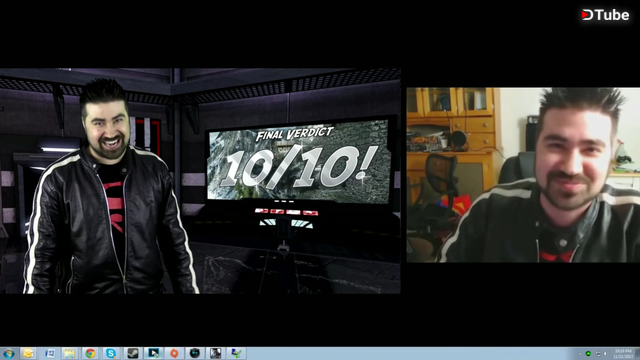Viewport: 640px width, 360px height.
Task: Switch to the media player taskbar icon
Action: [153, 353]
